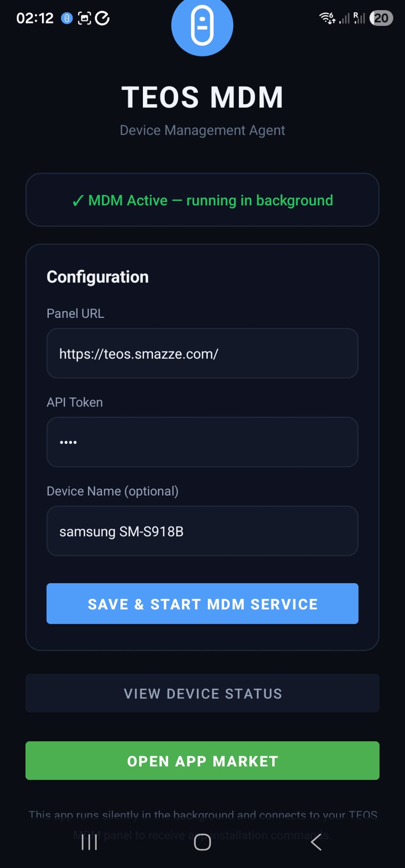Tap the clock showing 02:12
Image resolution: width=405 pixels, height=868 pixels.
pos(35,18)
